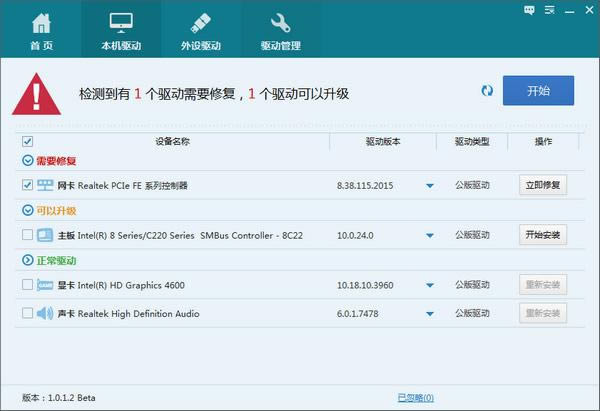This screenshot has height=411, width=600.
Task: Open version dropdown for 6.0.1.7478
Action: pyautogui.click(x=430, y=314)
